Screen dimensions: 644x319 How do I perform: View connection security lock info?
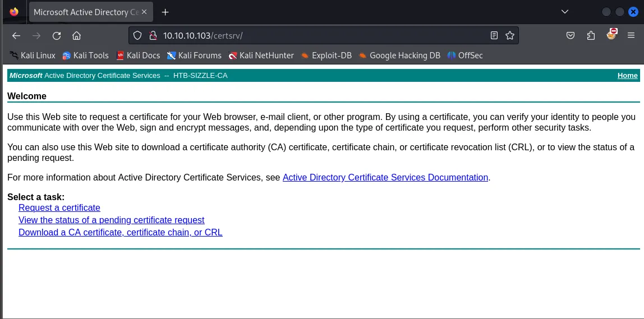click(x=151, y=36)
